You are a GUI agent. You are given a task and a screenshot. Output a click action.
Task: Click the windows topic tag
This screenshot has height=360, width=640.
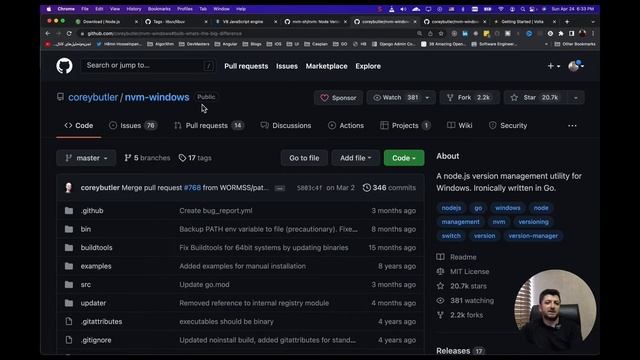[x=507, y=208]
